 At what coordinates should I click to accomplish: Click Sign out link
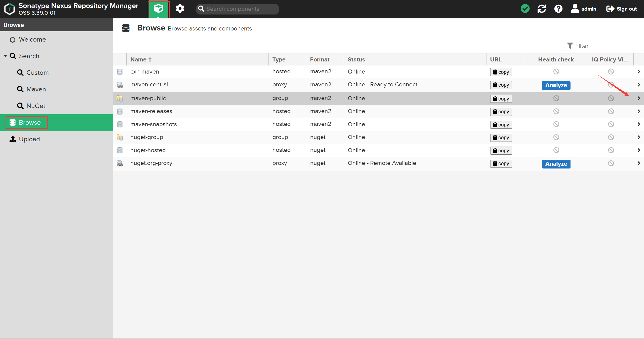click(x=622, y=9)
